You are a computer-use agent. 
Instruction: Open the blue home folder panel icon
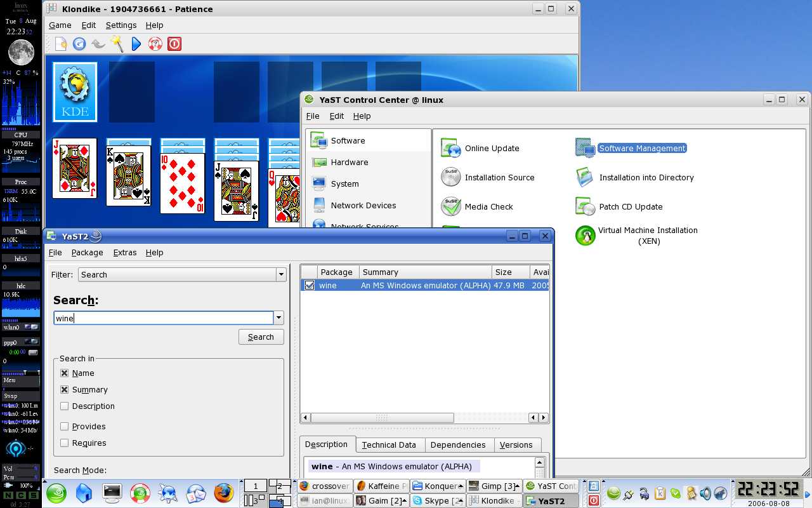84,493
